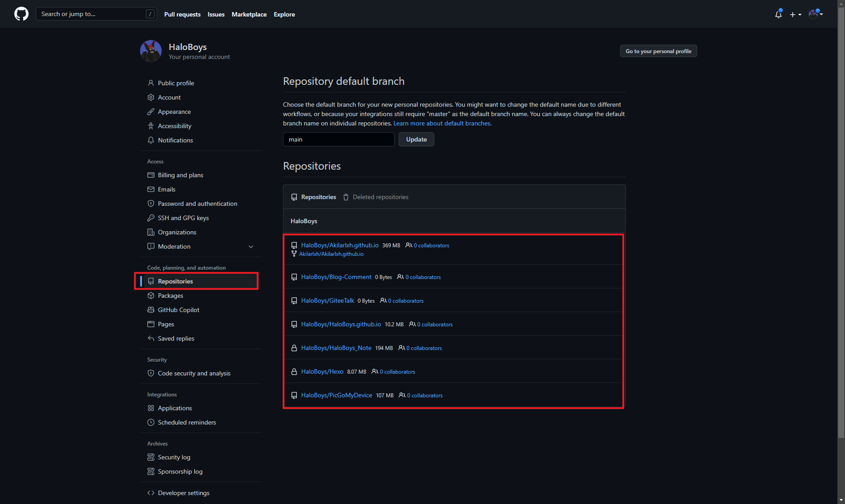Image resolution: width=845 pixels, height=504 pixels.
Task: Click the Notifications bell sidebar icon
Action: [x=151, y=140]
